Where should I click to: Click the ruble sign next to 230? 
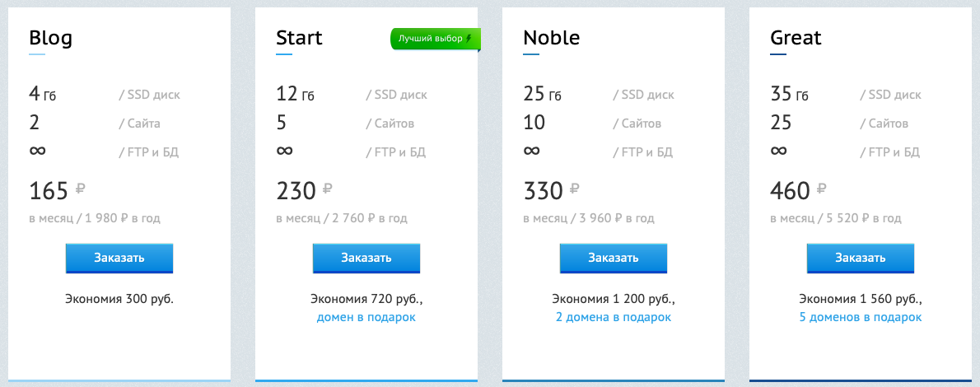[328, 189]
